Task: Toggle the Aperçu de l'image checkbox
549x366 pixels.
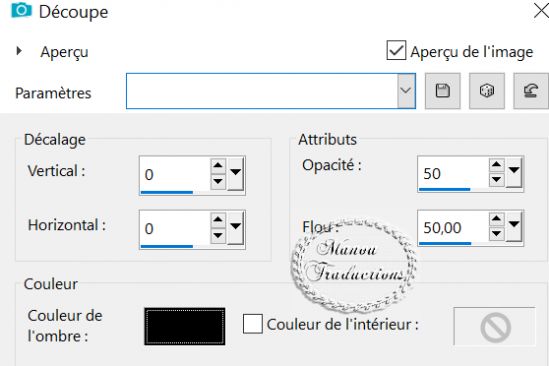Action: (x=396, y=50)
